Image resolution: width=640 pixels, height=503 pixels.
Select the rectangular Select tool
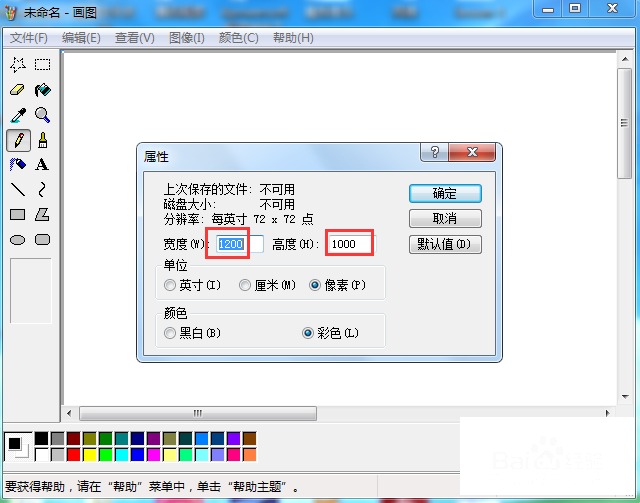pyautogui.click(x=42, y=65)
